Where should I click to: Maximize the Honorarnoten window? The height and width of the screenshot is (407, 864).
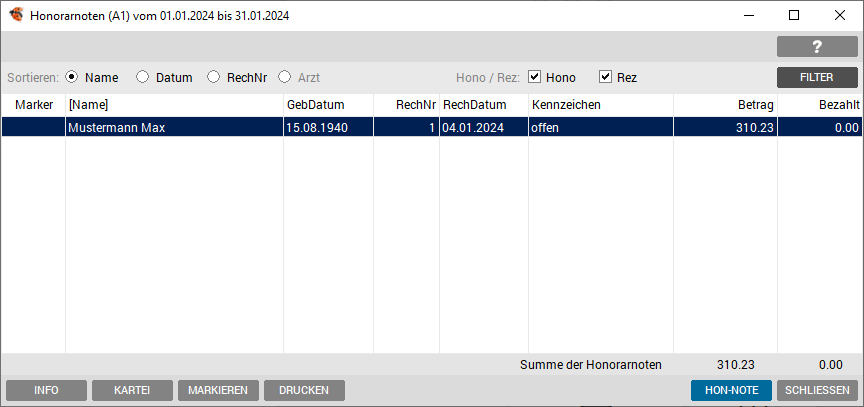(x=793, y=15)
